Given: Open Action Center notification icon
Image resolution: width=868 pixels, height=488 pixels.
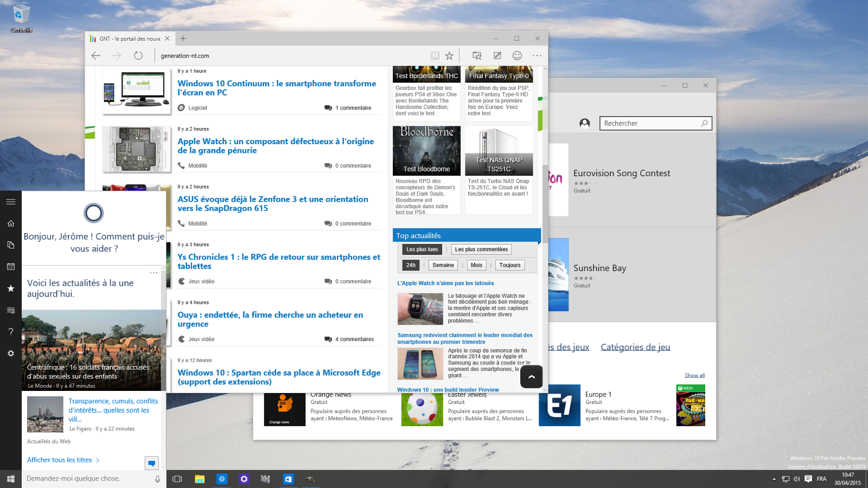Looking at the screenshot, I should 808,479.
